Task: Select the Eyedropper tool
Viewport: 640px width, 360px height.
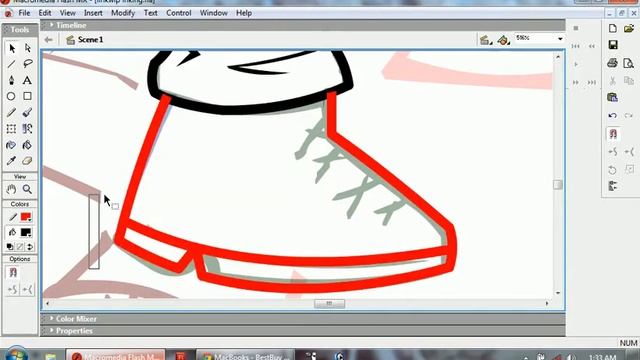Action: click(x=11, y=161)
